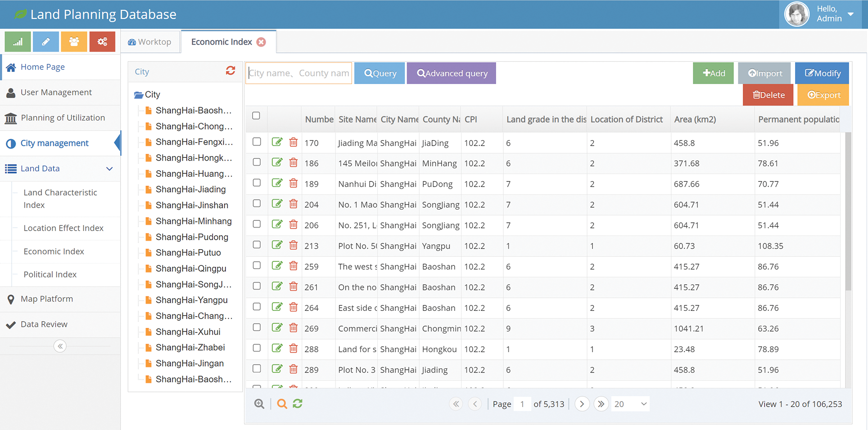Screen dimensions: 868x430
Task: Edit row number 170 using pencil icon
Action: click(277, 143)
